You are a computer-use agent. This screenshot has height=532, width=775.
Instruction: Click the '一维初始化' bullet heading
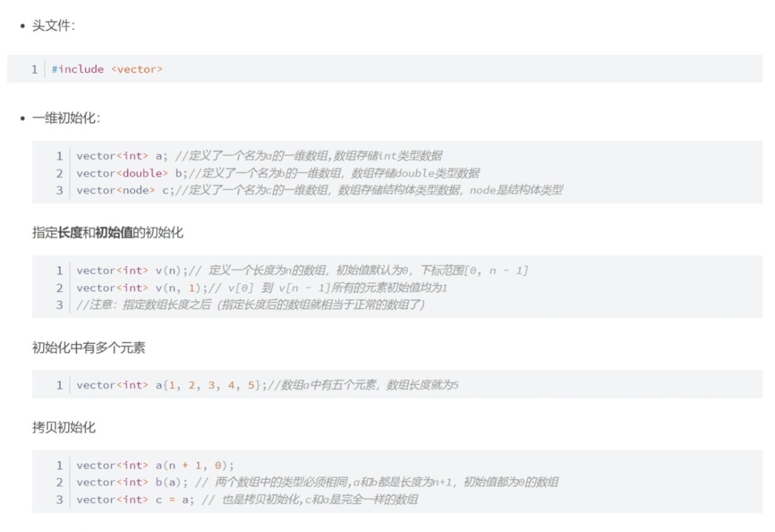66,119
